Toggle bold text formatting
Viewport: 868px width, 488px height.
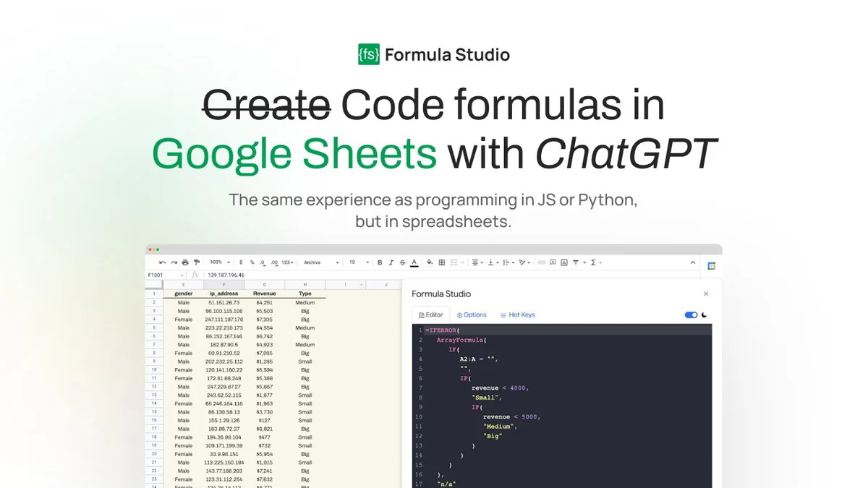click(380, 262)
